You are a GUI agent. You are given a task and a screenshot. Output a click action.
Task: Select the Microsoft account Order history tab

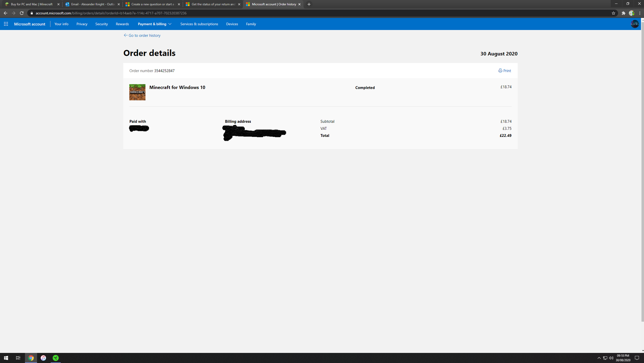tap(273, 4)
